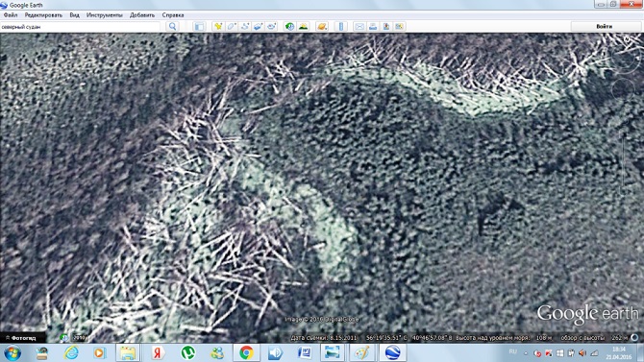
Task: Show the ruler measuring tool
Action: pyautogui.click(x=341, y=26)
